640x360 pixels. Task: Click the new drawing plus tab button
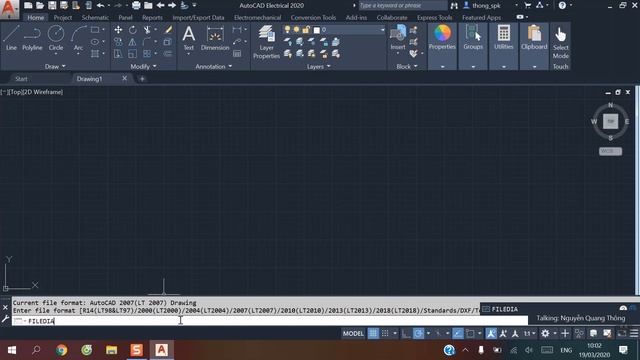point(142,79)
